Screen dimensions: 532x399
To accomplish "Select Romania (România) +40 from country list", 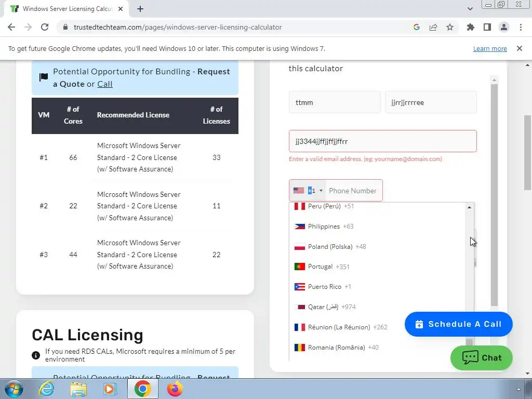I will tap(377, 348).
